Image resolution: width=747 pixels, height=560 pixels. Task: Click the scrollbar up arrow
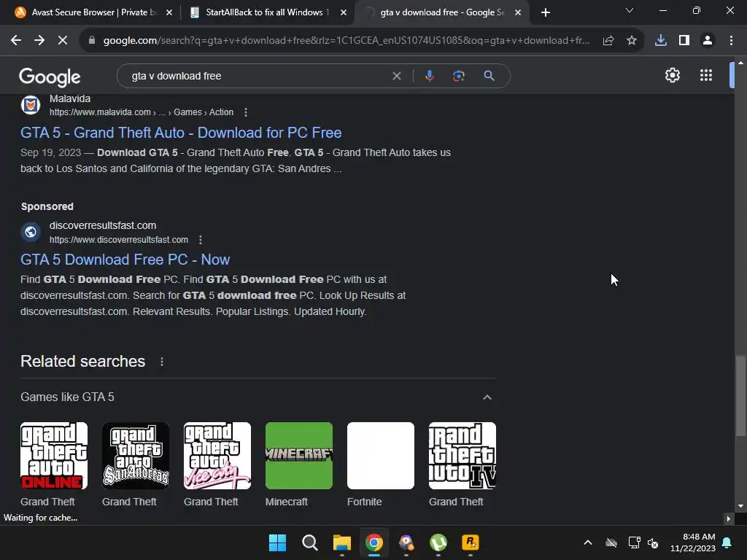pyautogui.click(x=740, y=63)
